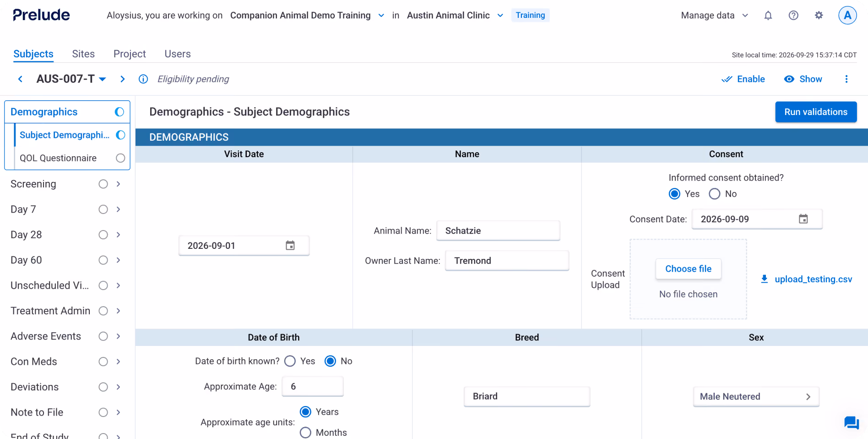Screen dimensions: 868x439
Task: Select Yes for informed consent obtained
Action: click(674, 194)
